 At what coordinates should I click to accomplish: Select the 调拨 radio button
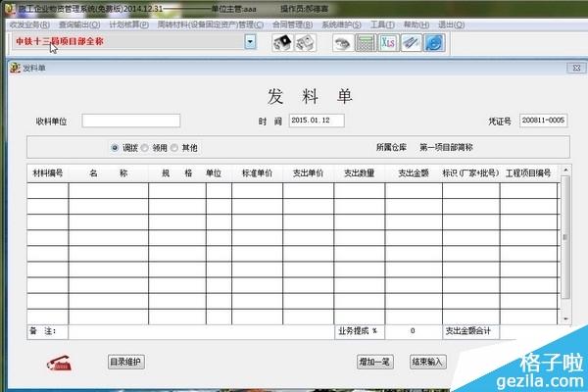[x=116, y=148]
